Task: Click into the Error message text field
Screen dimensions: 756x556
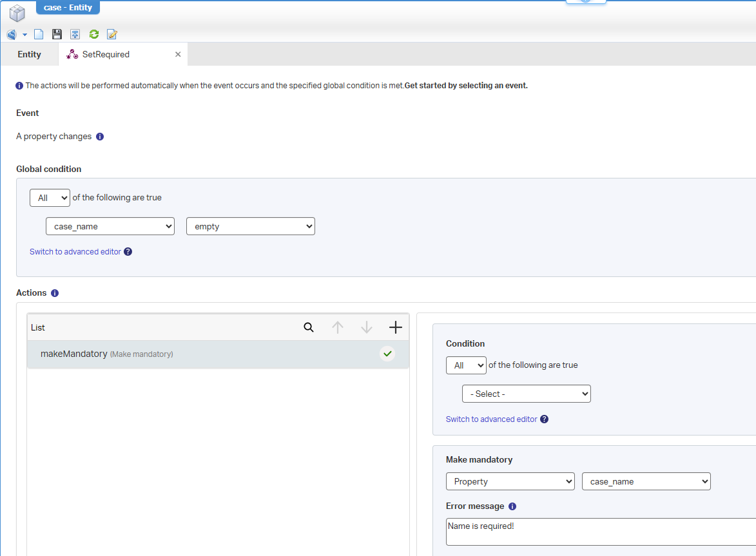Action: click(x=599, y=532)
